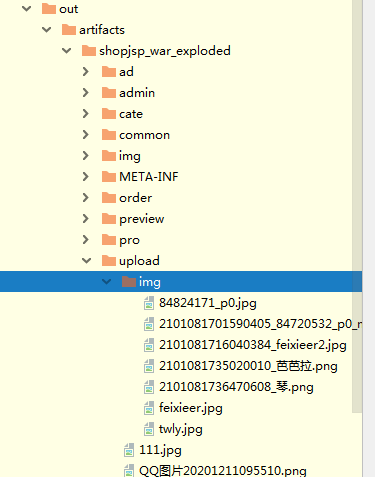Collapse the artifacts folder chevron
Screen dimensions: 375x477
coord(47,30)
